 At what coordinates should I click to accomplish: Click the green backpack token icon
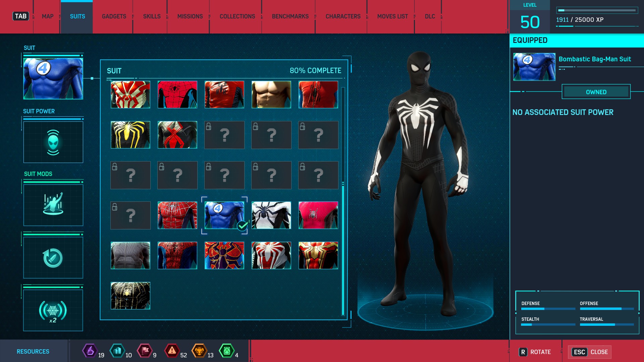[x=227, y=351]
